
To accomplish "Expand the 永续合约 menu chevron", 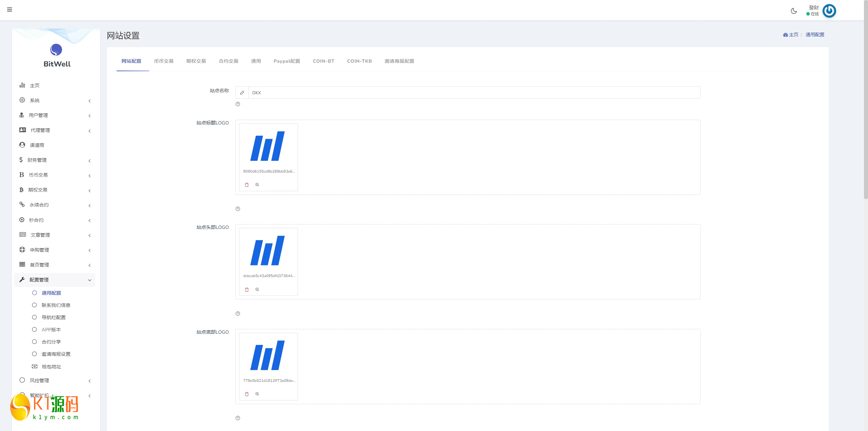I will point(90,205).
